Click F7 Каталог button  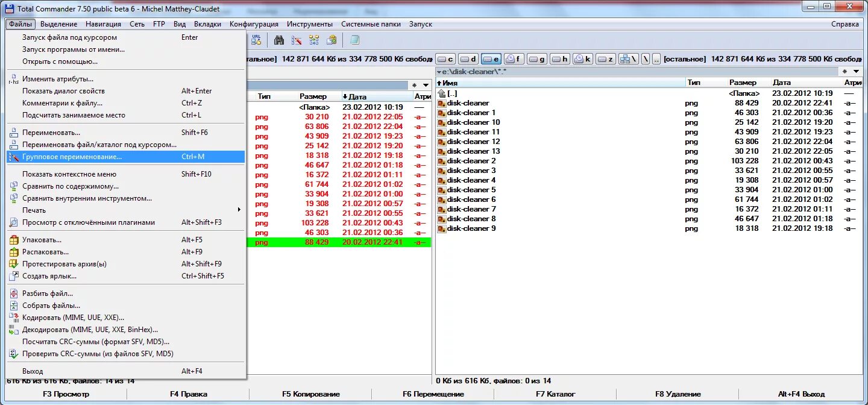(x=555, y=394)
